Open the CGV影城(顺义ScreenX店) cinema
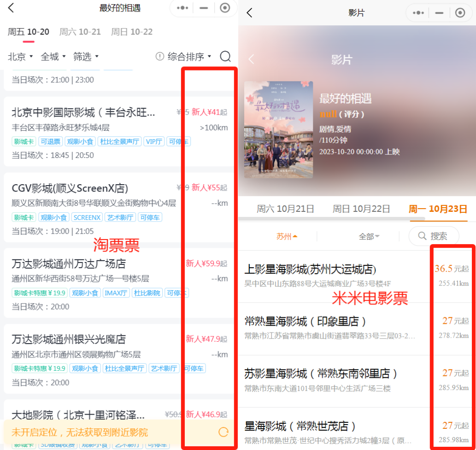Viewport: 476px width, 450px height. click(x=119, y=208)
